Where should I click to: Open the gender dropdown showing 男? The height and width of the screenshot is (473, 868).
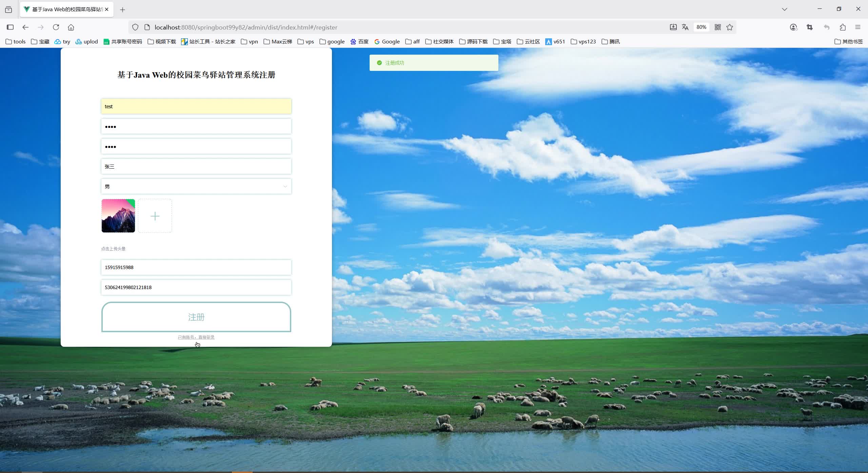coord(196,186)
